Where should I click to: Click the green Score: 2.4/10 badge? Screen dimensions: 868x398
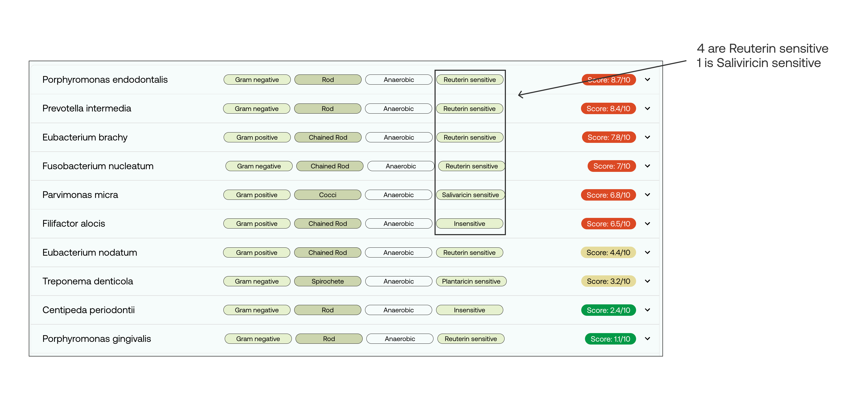coord(608,310)
